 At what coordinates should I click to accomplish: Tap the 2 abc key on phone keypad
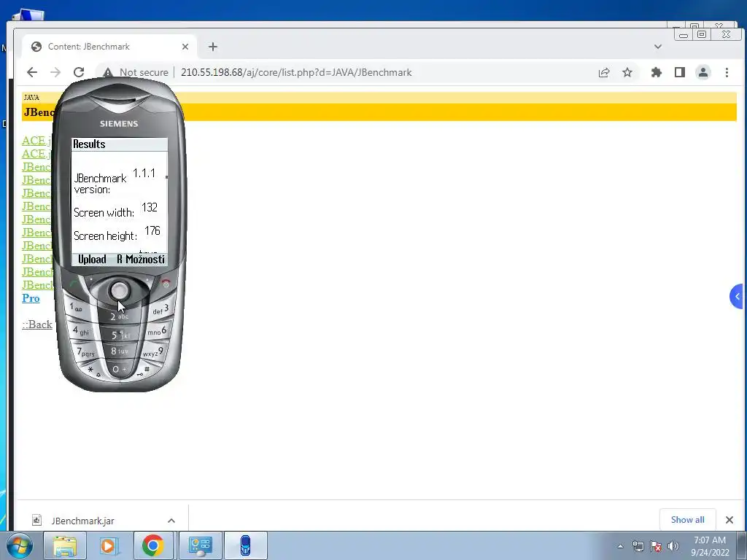[x=119, y=316]
